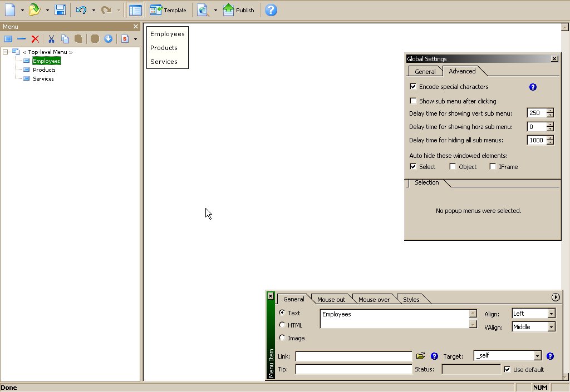This screenshot has width=570, height=392.
Task: Click the round arrow button in Menu Item panel
Action: click(556, 297)
